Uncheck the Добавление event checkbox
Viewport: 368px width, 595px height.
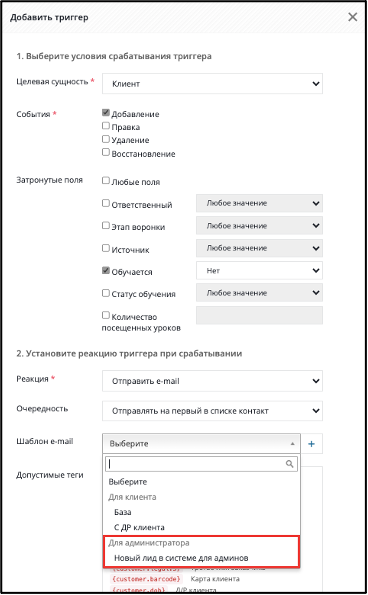106,113
